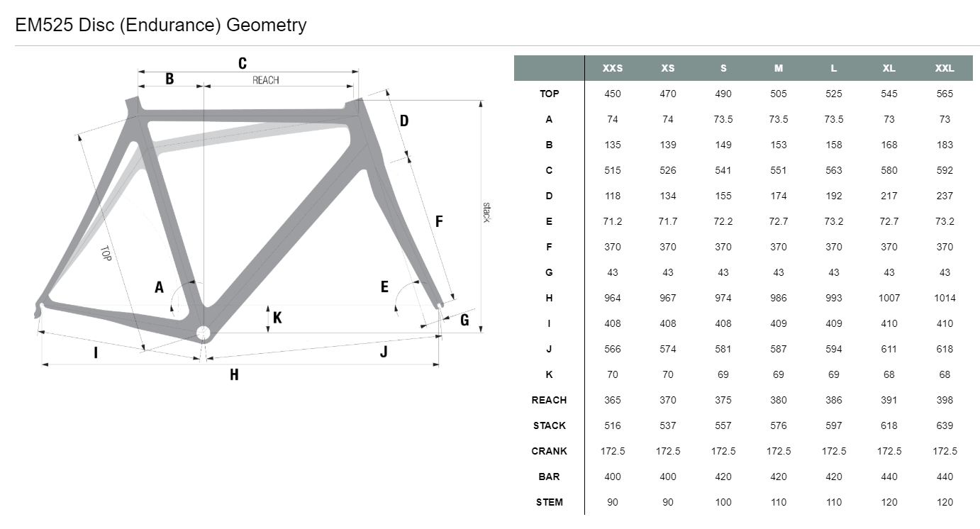Select the STEM row label
Screen dimensions: 980x529
[x=549, y=502]
